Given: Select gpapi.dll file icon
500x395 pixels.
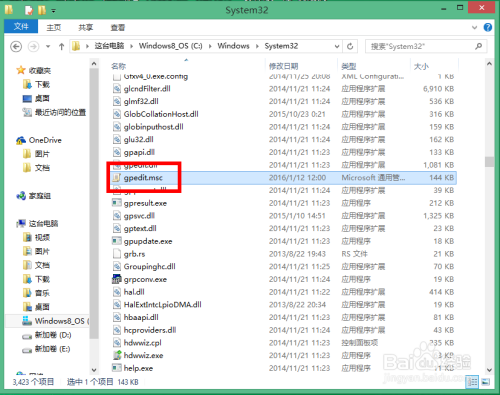Looking at the screenshot, I should (116, 152).
